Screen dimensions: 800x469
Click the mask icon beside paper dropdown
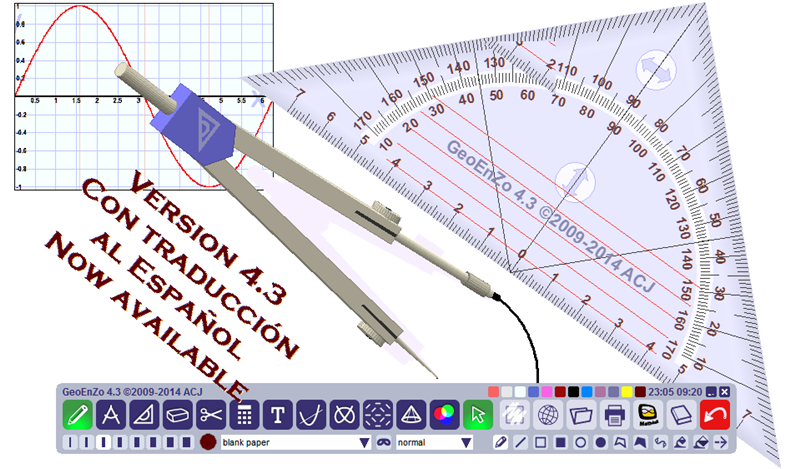(384, 442)
